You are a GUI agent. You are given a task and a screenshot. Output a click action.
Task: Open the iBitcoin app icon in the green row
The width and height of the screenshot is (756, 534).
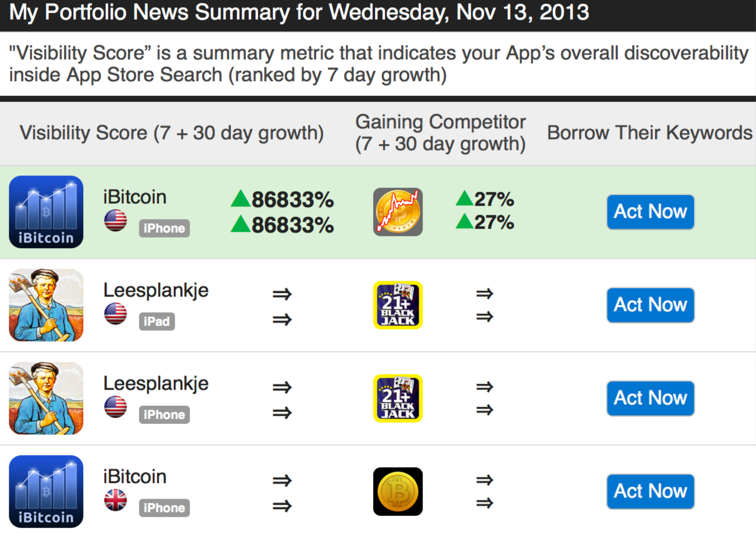click(x=46, y=212)
